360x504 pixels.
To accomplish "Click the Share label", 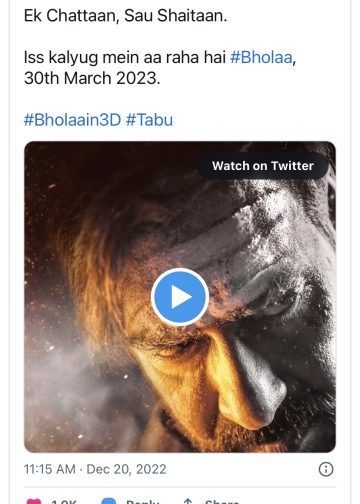I will [222, 501].
